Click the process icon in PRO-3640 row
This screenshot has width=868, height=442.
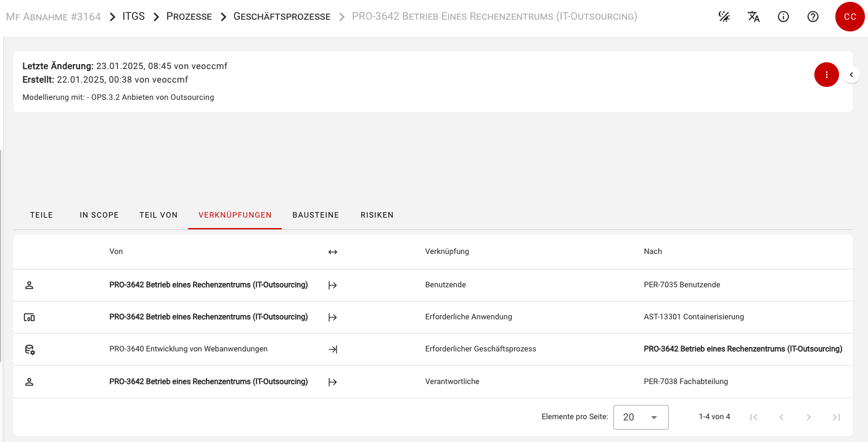click(29, 350)
